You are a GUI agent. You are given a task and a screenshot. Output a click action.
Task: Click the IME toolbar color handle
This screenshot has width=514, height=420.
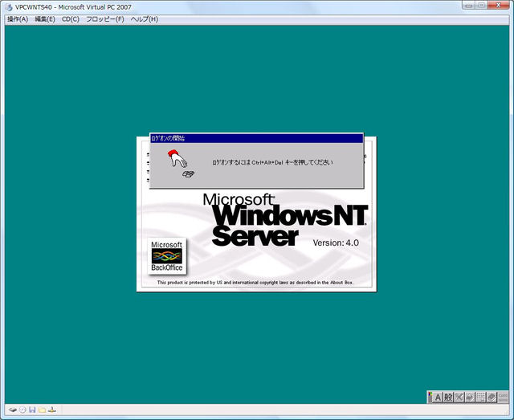coord(430,397)
